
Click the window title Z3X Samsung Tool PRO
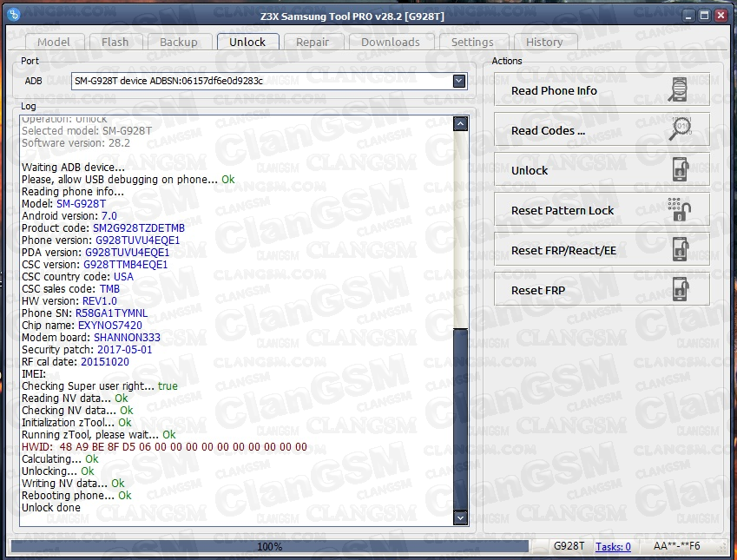point(352,16)
